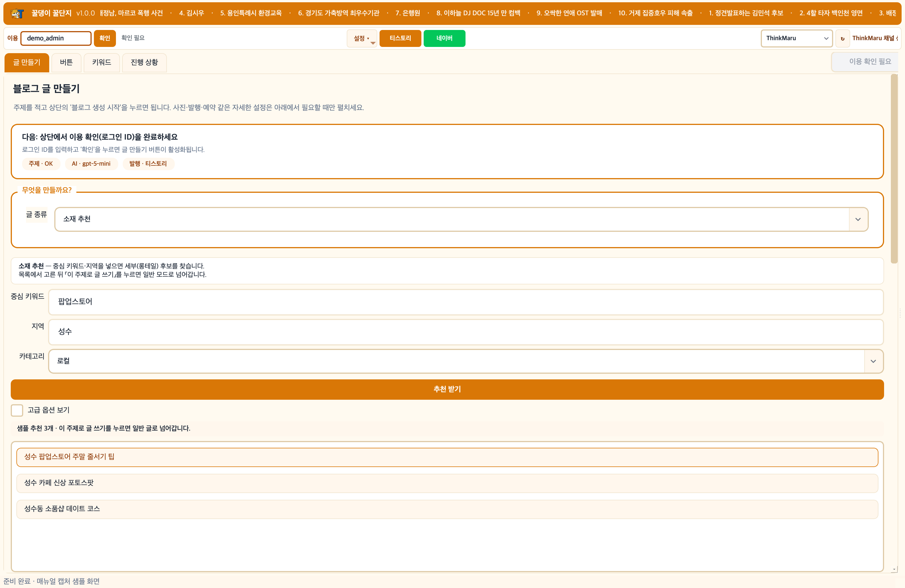Click the refresh icon beside ThinkMaru dropdown
The height and width of the screenshot is (588, 905).
[x=842, y=38]
